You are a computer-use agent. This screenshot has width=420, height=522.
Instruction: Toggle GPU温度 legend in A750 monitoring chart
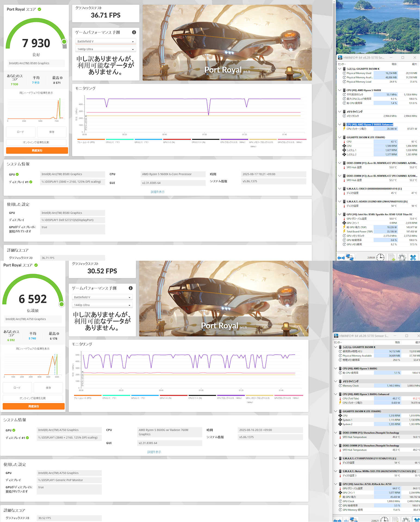click(x=145, y=397)
